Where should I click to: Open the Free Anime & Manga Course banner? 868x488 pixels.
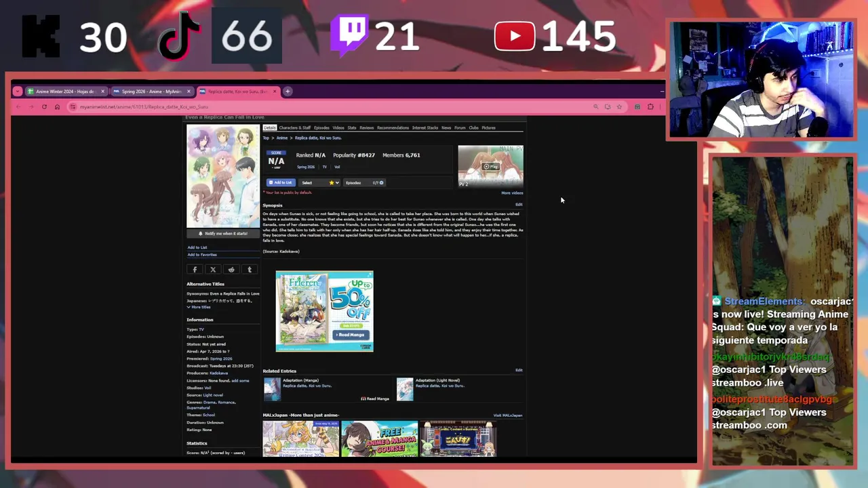coord(379,439)
